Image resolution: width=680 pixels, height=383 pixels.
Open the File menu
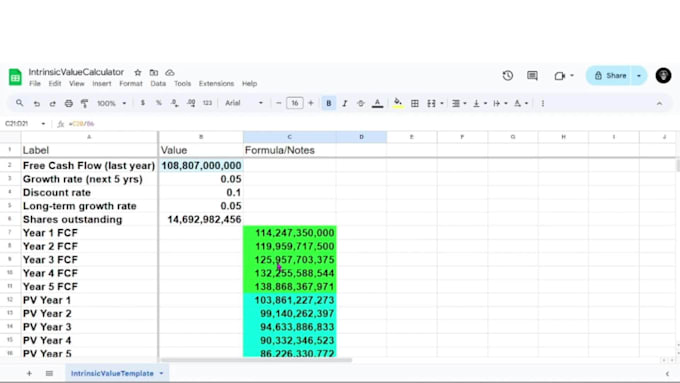point(35,84)
